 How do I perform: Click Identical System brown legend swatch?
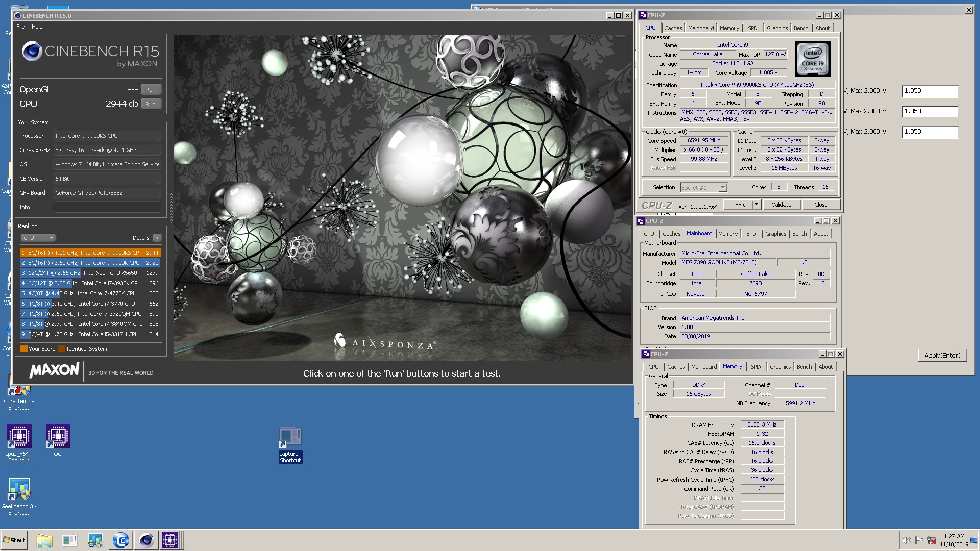pos(61,349)
